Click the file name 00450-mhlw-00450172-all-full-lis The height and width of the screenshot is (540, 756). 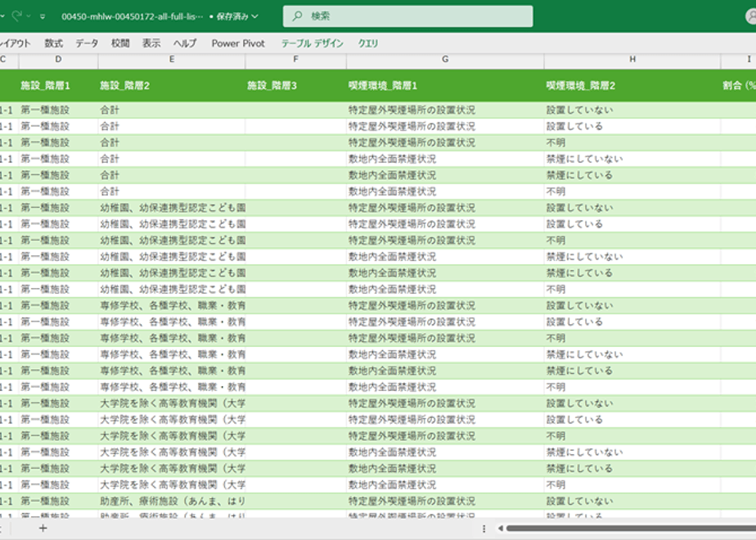point(132,16)
